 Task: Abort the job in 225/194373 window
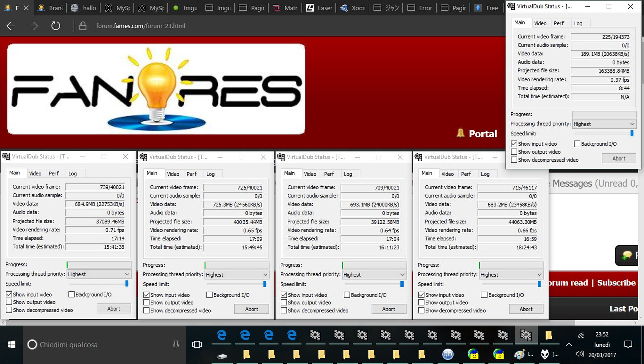(619, 158)
